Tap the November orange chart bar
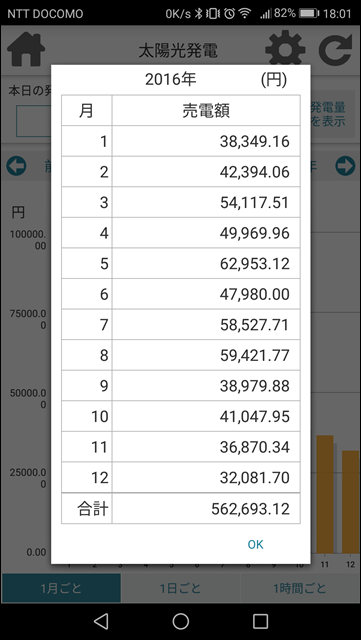This screenshot has height=640, width=361. 325,494
